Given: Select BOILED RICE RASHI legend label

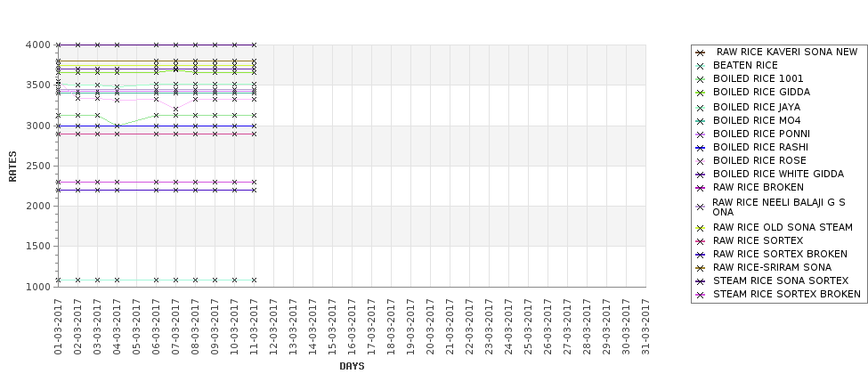Looking at the screenshot, I should [x=760, y=147].
